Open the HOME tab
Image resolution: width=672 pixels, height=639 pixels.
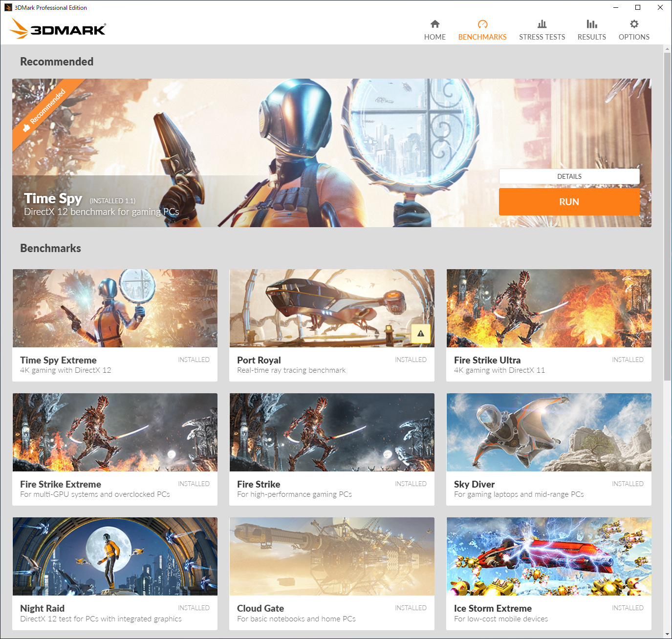click(x=435, y=29)
